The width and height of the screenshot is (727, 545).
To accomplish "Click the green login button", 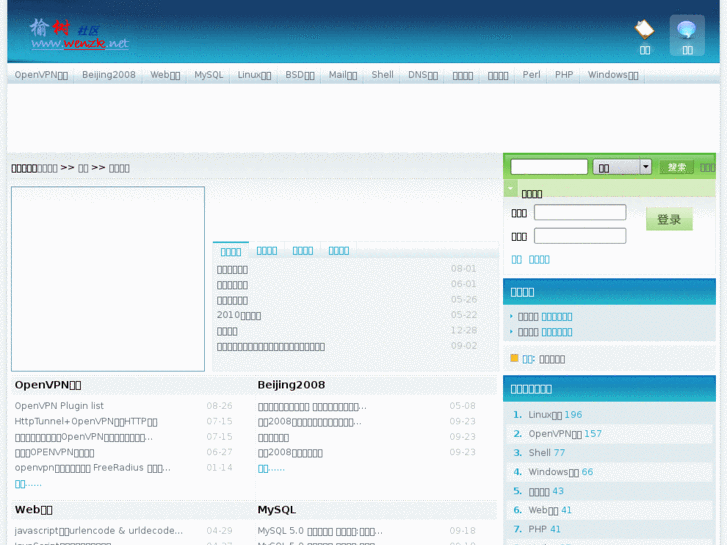I will point(669,219).
